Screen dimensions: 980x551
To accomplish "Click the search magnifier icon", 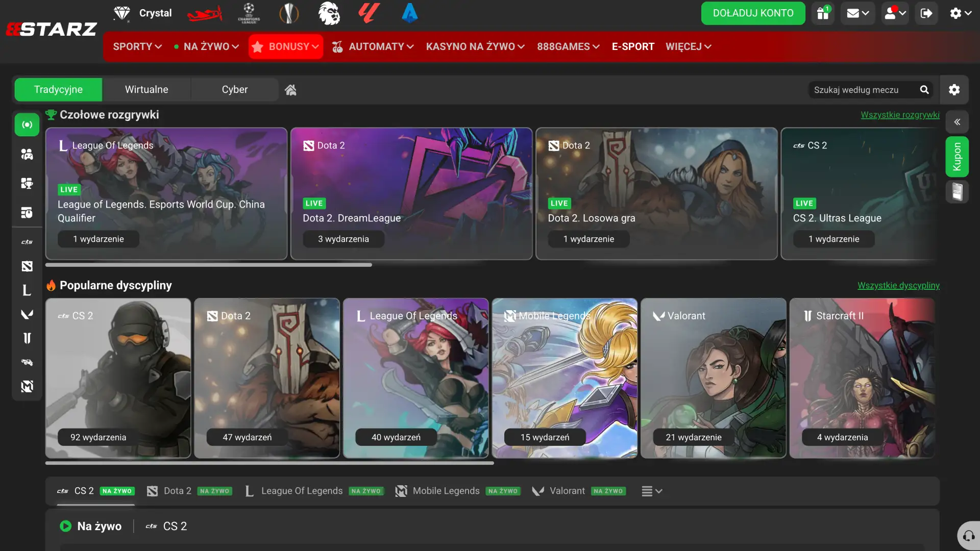I will tap(924, 90).
